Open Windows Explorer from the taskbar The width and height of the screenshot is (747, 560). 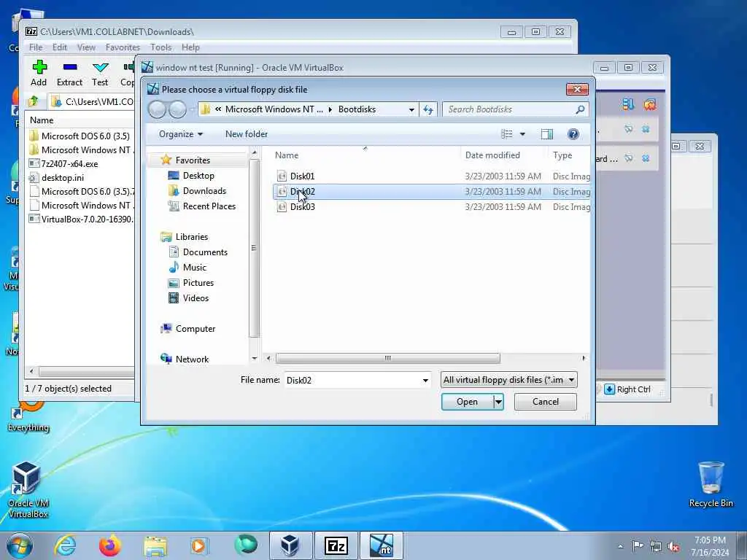click(155, 545)
